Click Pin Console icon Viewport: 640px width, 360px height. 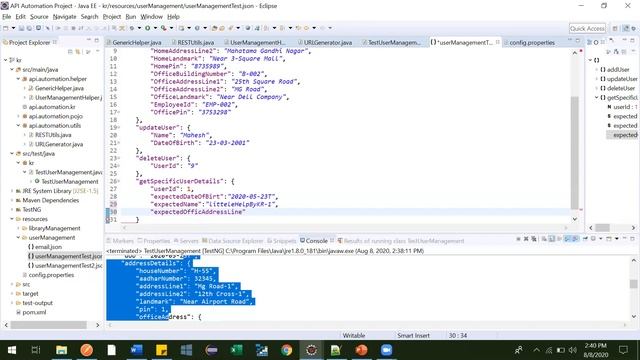point(584,239)
